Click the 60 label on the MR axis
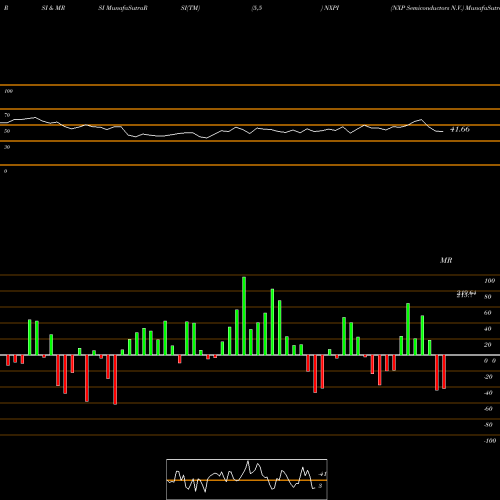This screenshot has height=500, width=500. (487, 313)
